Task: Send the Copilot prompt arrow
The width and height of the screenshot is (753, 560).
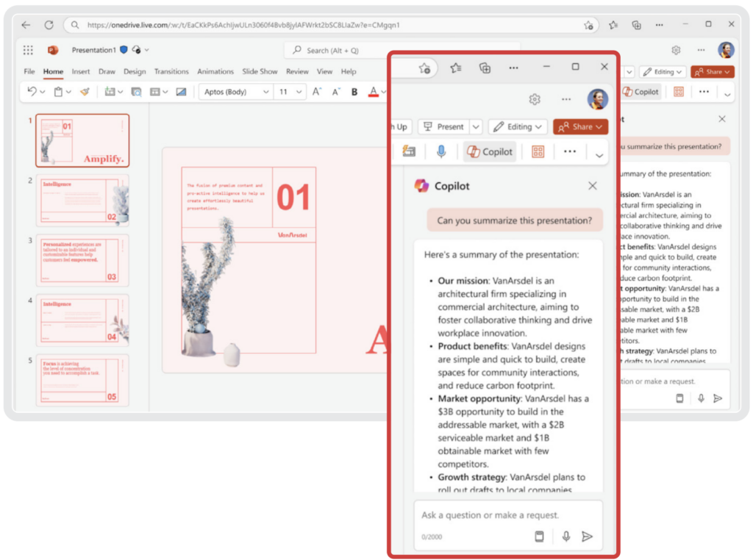Action: click(587, 536)
